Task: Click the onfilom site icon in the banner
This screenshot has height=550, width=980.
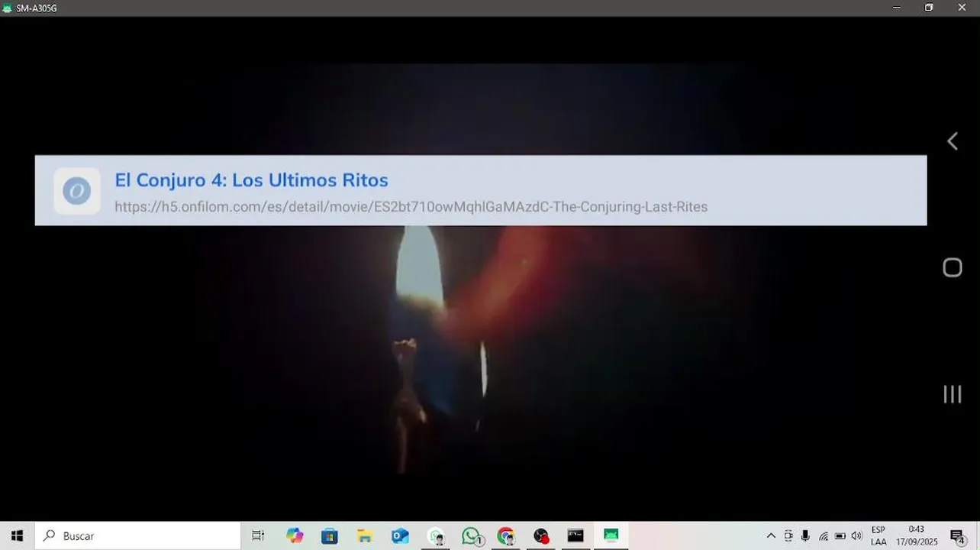Action: [x=77, y=191]
